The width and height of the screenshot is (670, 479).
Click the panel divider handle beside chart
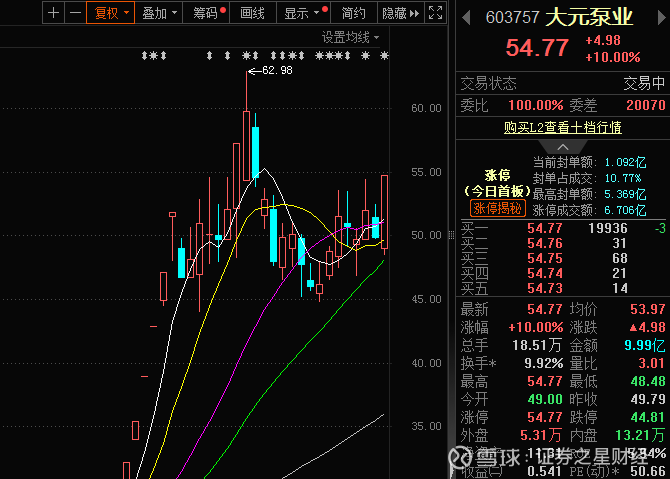pos(452,235)
